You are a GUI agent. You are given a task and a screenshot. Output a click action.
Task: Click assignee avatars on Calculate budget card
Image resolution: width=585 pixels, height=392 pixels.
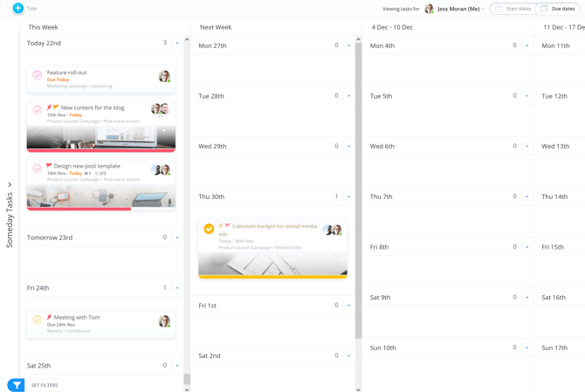(333, 230)
